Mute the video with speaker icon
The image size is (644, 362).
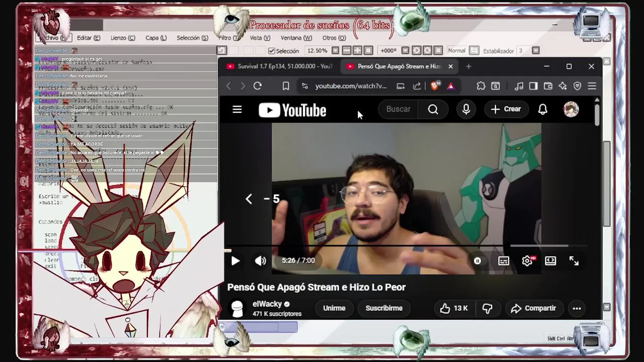tap(260, 260)
